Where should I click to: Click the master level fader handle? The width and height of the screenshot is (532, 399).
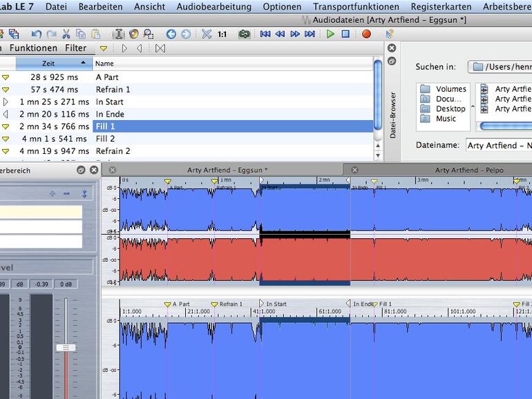66,347
